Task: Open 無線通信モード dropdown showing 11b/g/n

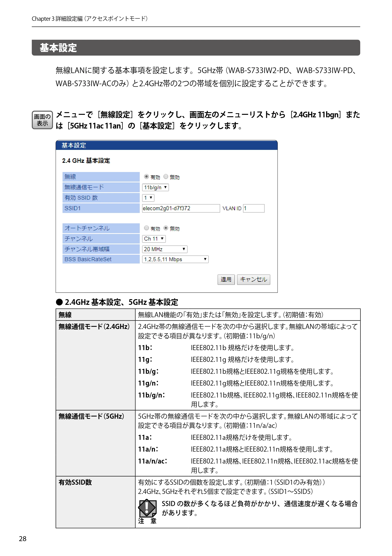Action: click(x=155, y=187)
